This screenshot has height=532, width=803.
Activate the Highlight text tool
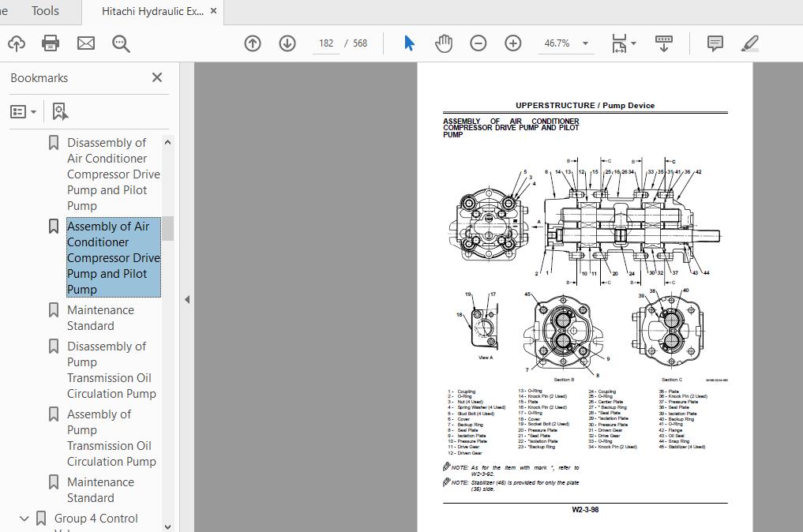[x=749, y=43]
